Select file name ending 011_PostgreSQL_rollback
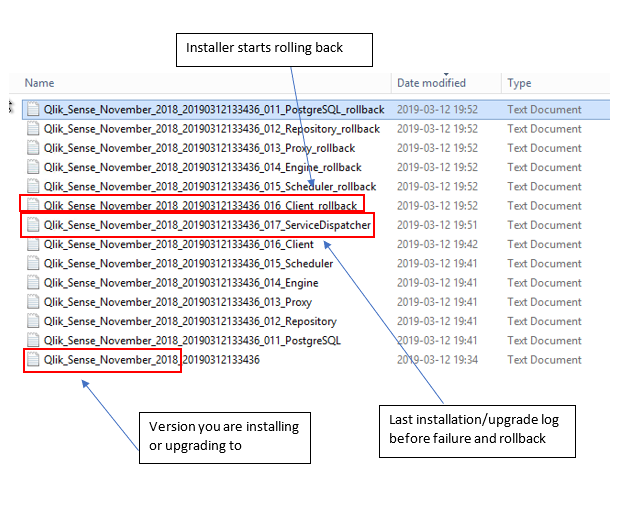 click(214, 110)
